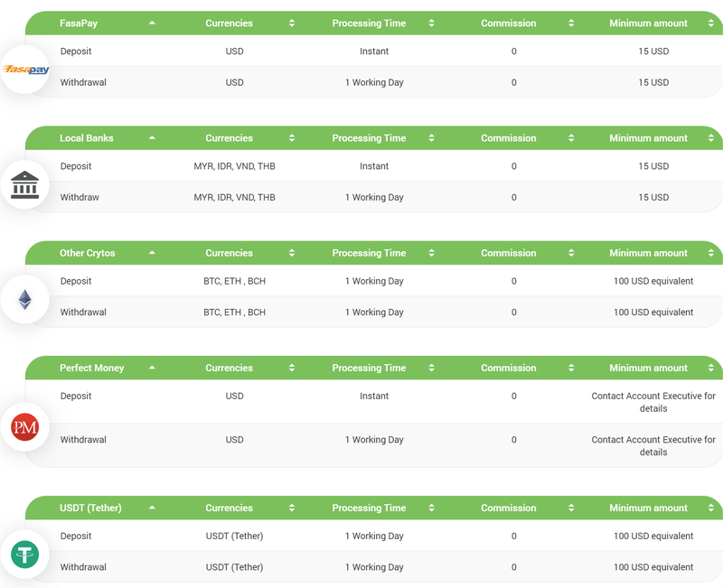Click FasaPay Minimum amount sort arrows
Image resolution: width=723 pixels, height=588 pixels.
pos(710,23)
